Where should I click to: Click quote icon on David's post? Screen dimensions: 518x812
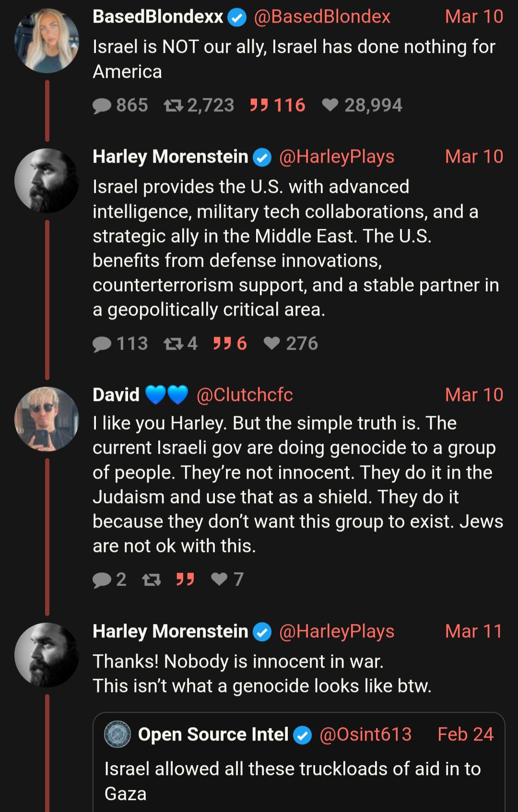click(185, 579)
